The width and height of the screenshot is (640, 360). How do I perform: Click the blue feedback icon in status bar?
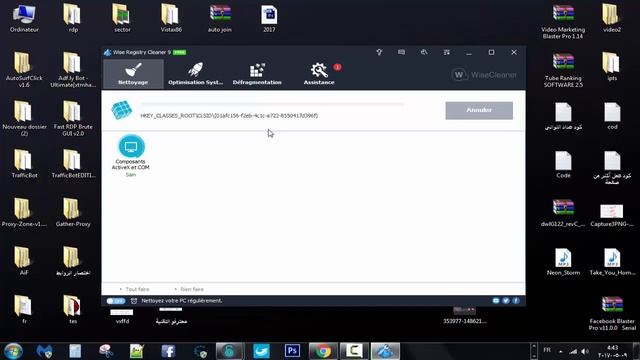(x=496, y=301)
